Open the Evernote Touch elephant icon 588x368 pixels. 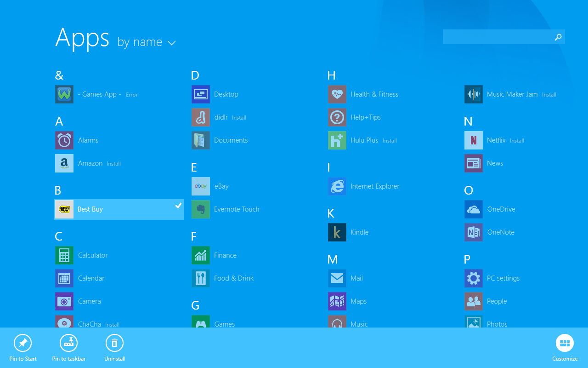[201, 209]
